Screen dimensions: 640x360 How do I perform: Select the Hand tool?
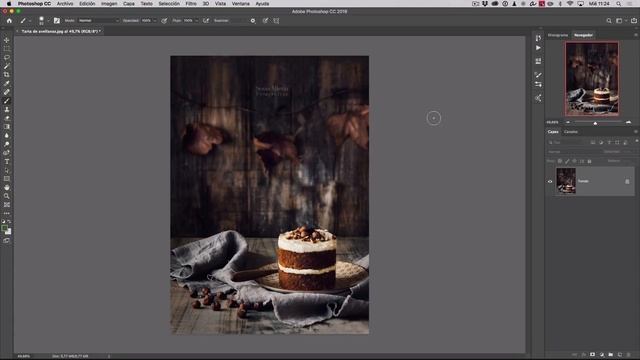click(7, 187)
